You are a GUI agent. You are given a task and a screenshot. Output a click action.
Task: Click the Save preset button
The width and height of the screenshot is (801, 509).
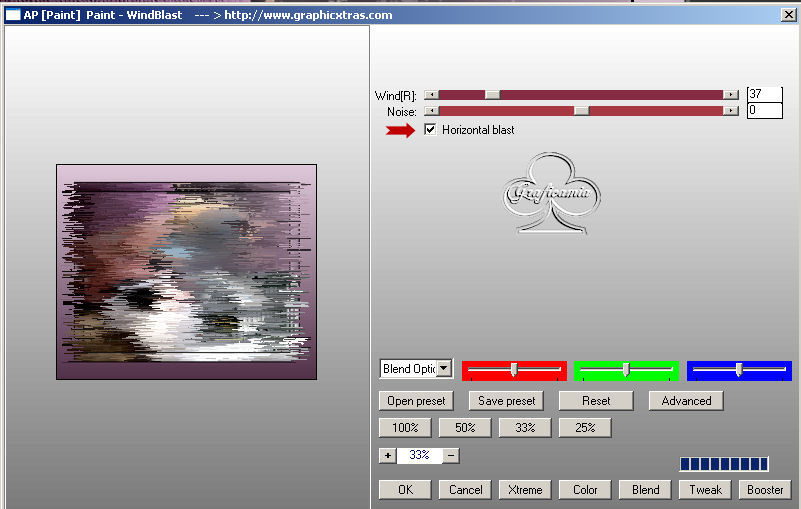point(506,401)
